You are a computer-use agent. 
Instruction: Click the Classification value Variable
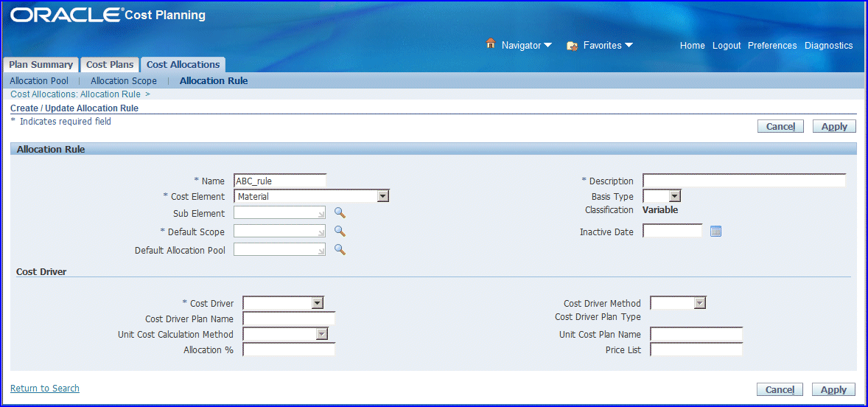tap(660, 210)
